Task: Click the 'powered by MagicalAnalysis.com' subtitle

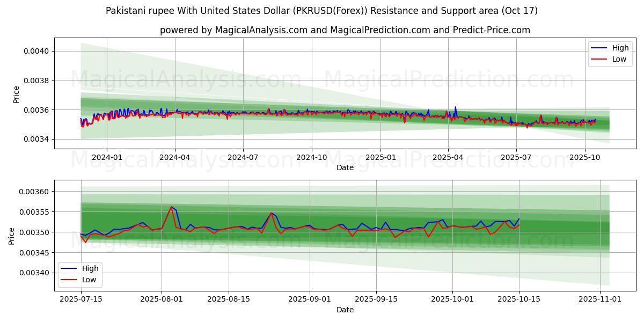Action: click(x=345, y=30)
